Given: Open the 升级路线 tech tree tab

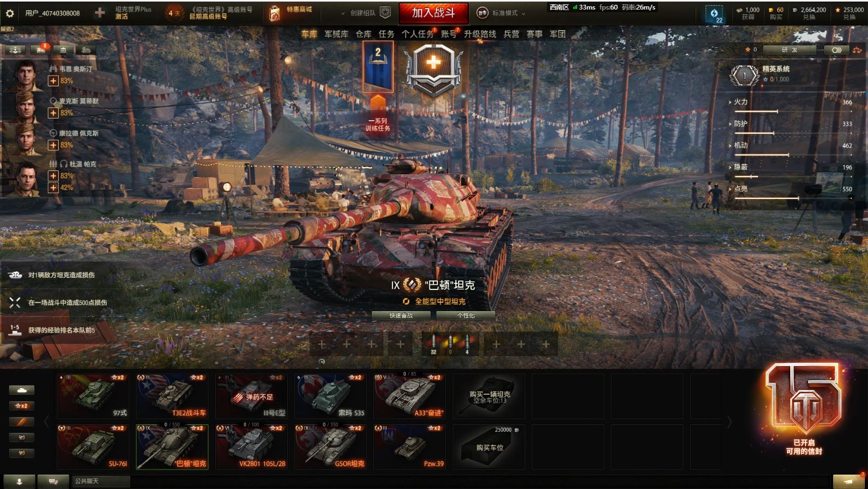Looking at the screenshot, I should pos(480,34).
